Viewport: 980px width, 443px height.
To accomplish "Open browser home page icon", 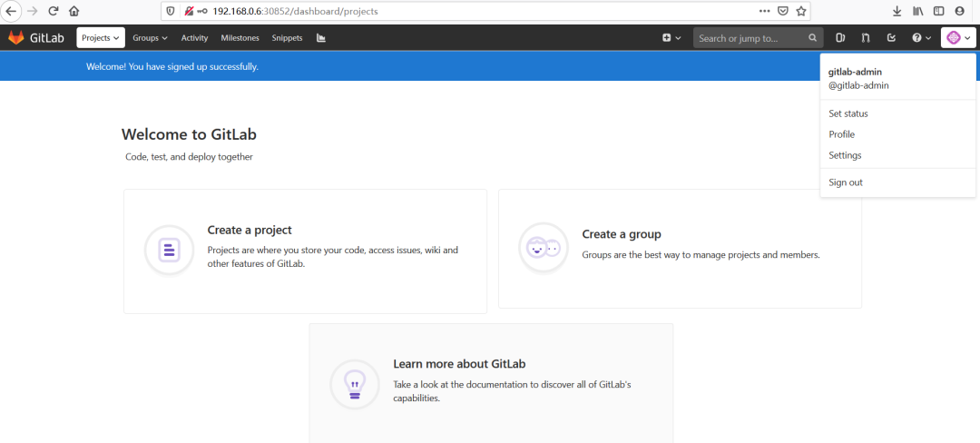I will pos(74,11).
